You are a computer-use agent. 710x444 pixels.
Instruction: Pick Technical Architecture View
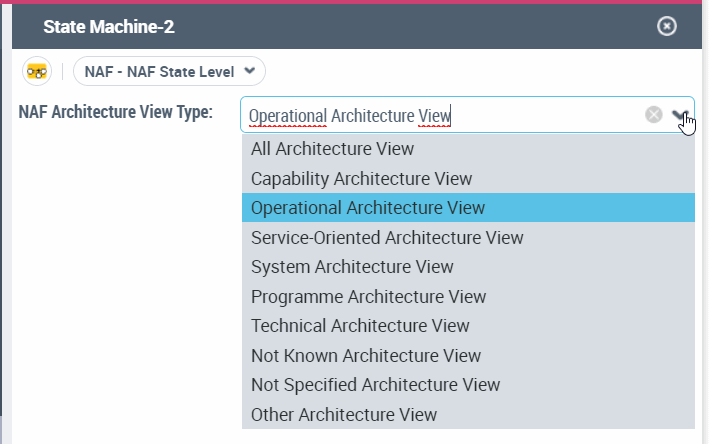(360, 326)
